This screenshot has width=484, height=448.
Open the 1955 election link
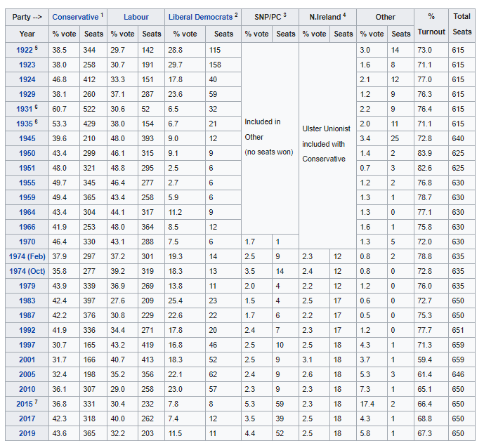pos(27,183)
